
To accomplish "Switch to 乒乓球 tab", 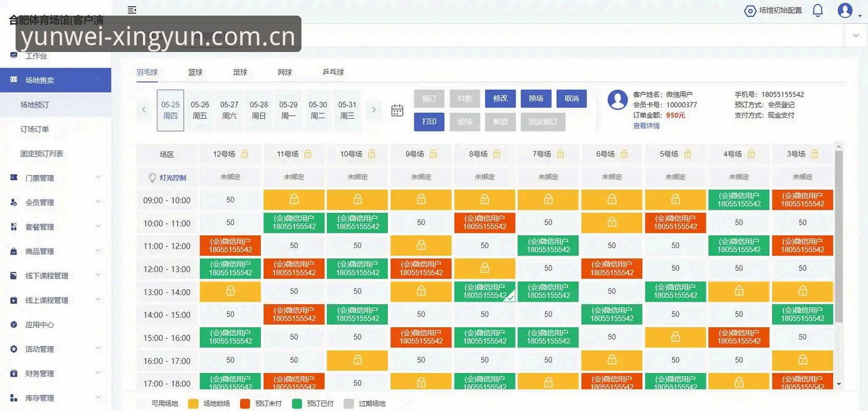I will pos(333,72).
